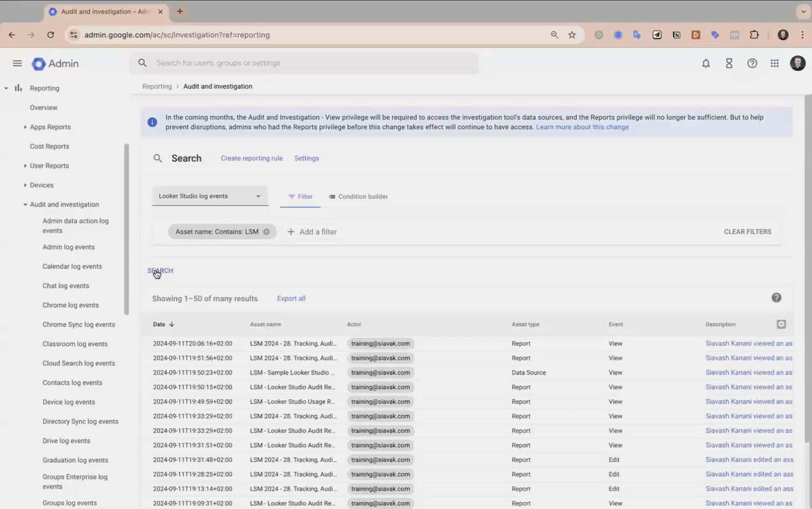Click the date cell 2024-09-11T20:06:16+02:00
Viewport: 812px width, 509px height.
coord(192,344)
